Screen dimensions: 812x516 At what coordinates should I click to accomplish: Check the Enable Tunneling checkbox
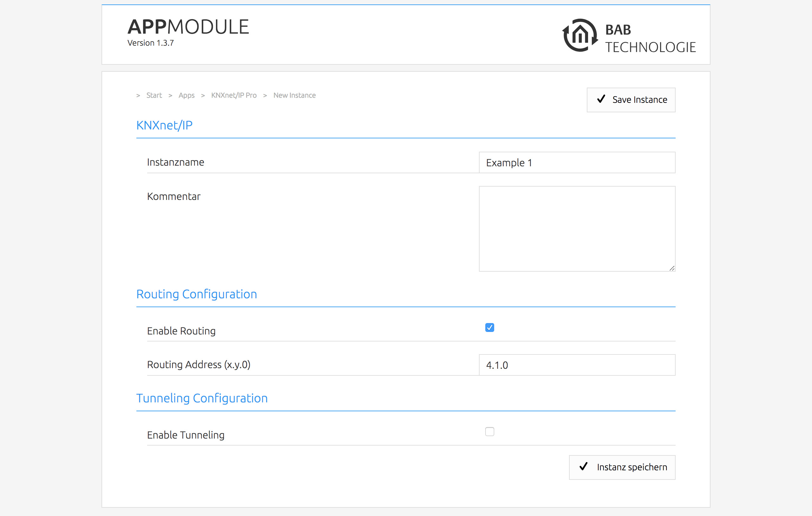tap(490, 432)
